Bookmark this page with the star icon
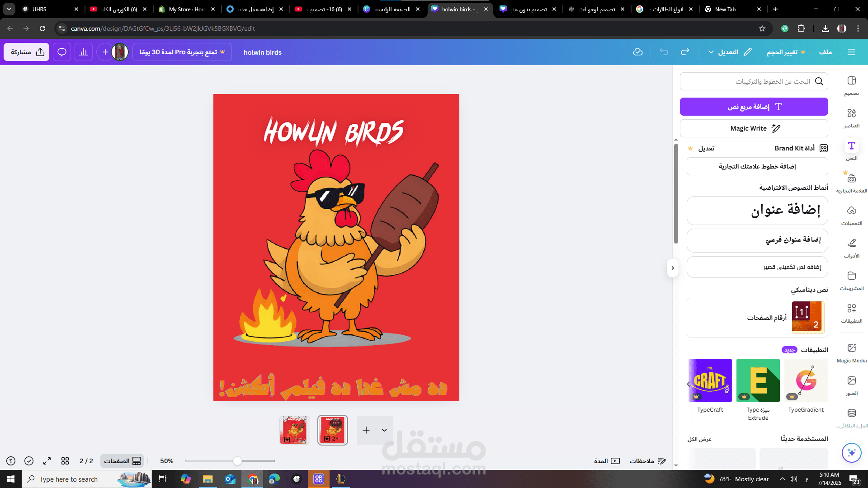 click(762, 28)
